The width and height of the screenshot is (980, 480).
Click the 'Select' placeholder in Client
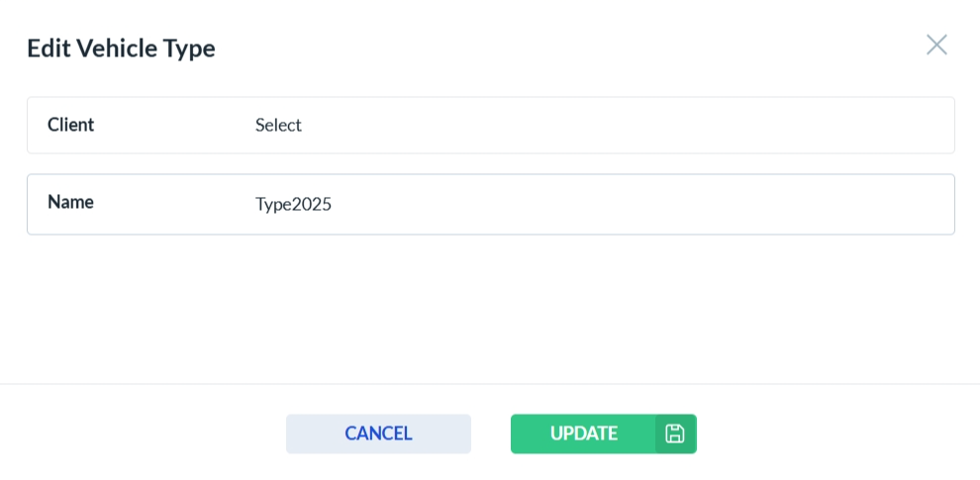278,125
